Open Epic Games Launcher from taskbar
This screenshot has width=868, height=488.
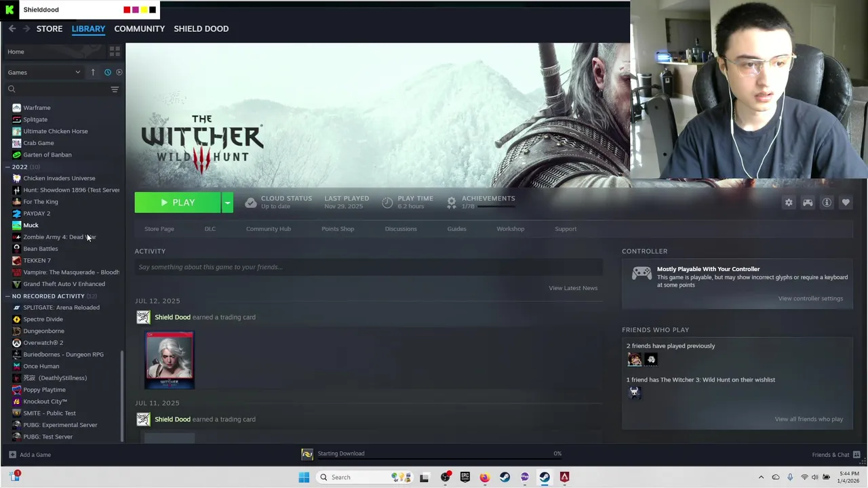tap(465, 477)
